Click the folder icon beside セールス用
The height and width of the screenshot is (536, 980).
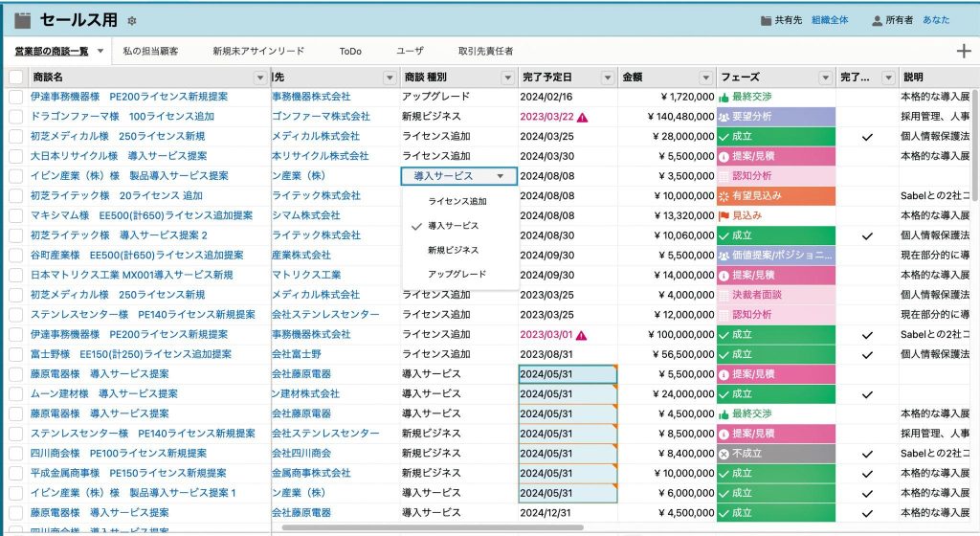(22, 20)
